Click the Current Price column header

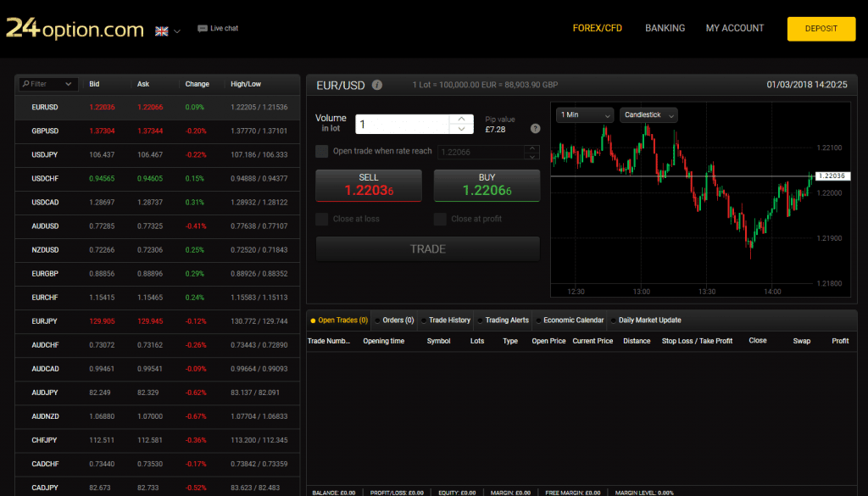click(x=593, y=341)
